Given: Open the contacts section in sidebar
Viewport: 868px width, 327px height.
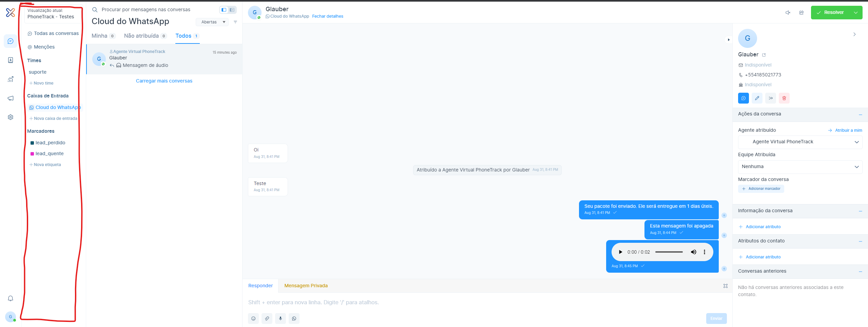Looking at the screenshot, I should point(11,60).
